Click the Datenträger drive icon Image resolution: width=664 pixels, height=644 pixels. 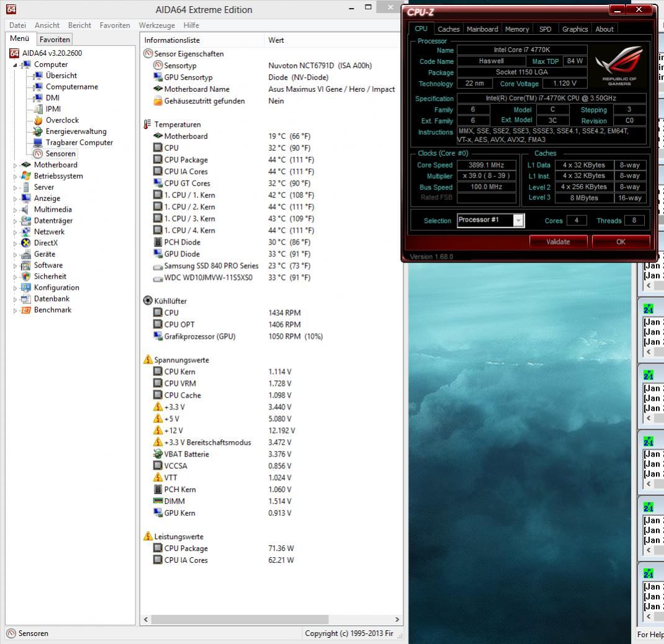click(26, 221)
